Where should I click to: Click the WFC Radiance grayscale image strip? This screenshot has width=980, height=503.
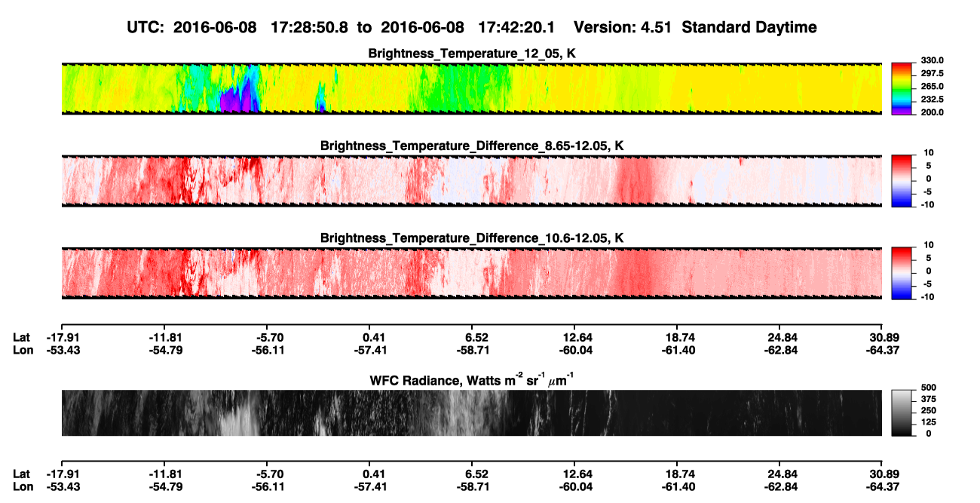[x=471, y=413]
